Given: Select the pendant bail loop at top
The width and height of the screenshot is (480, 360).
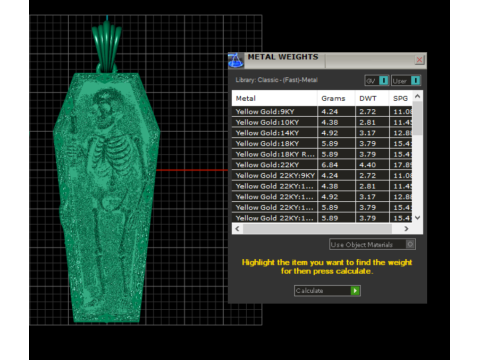Looking at the screenshot, I should (107, 46).
